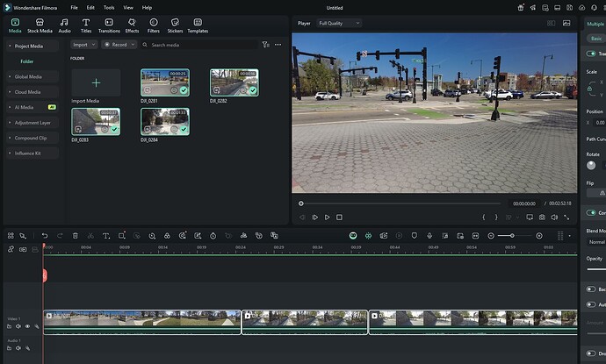Select the DJI_0282 clip thumbnail
This screenshot has width=606, height=364.
[x=234, y=82]
